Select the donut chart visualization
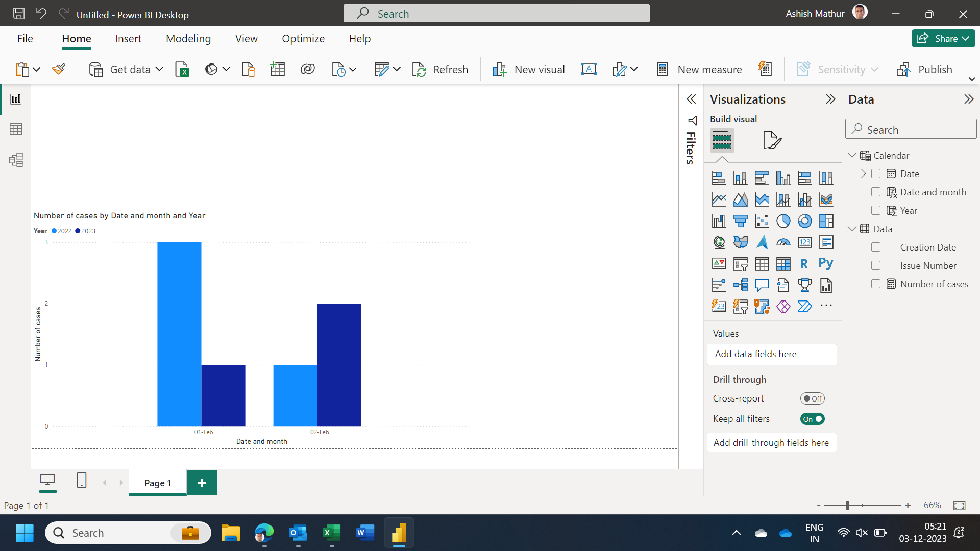This screenshot has width=980, height=551. 804,221
